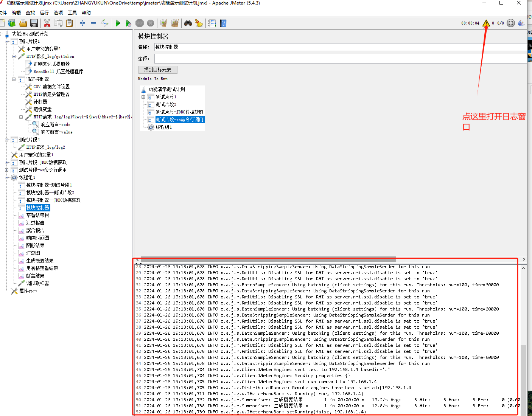This screenshot has height=416, width=532.
Task: Click the blue help question-mark icon
Action: (223, 23)
